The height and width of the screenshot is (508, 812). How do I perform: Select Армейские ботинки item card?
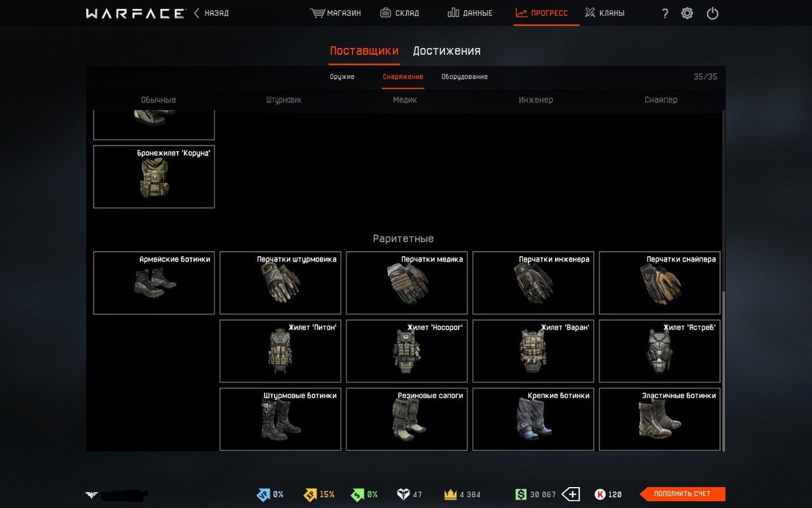(x=154, y=283)
